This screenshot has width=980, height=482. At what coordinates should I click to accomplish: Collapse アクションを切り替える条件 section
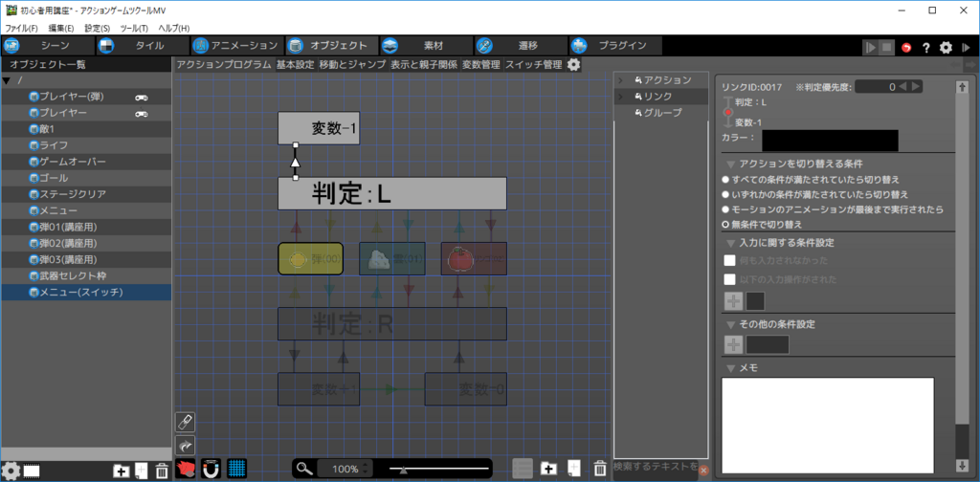click(x=730, y=164)
